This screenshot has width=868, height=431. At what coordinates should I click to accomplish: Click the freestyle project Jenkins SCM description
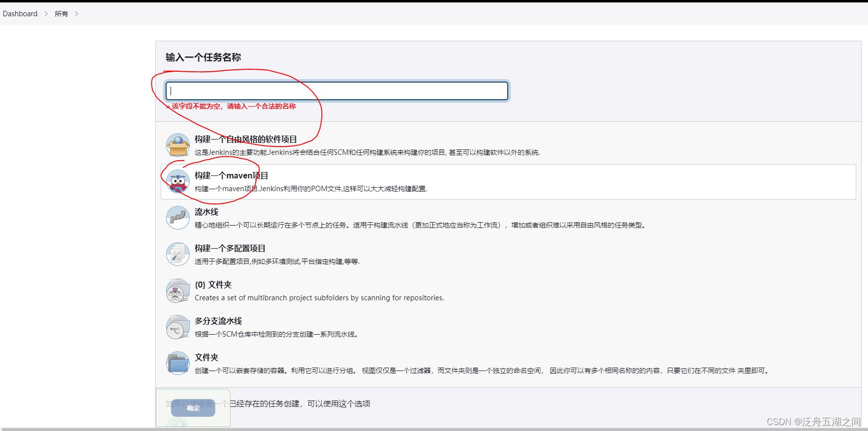coord(367,152)
